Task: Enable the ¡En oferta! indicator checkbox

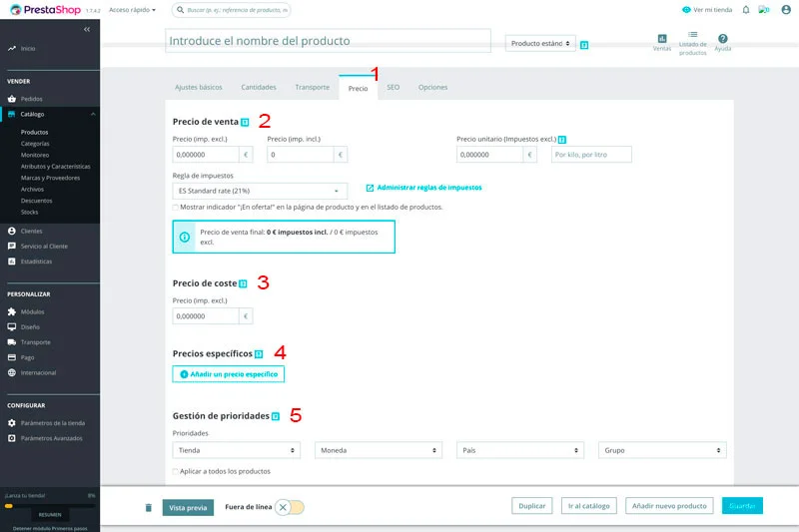Action: 176,208
